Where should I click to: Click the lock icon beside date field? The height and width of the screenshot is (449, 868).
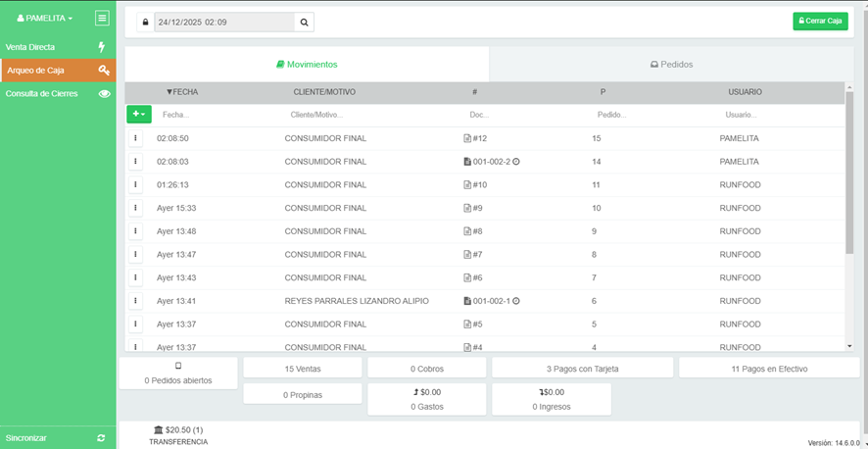point(146,23)
